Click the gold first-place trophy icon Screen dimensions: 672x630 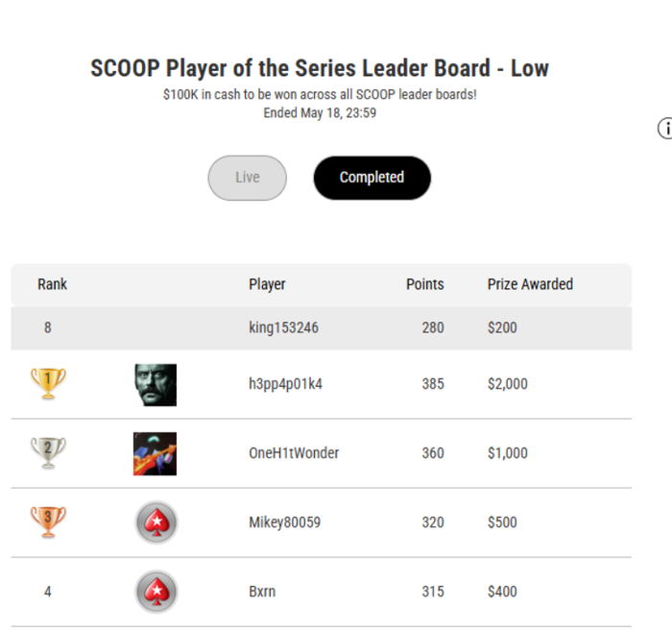(x=48, y=383)
